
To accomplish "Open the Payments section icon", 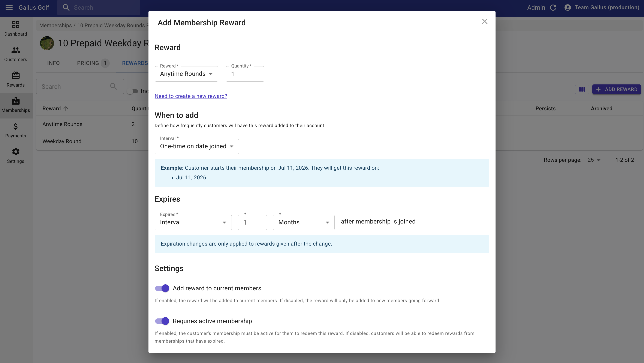I will (15, 130).
